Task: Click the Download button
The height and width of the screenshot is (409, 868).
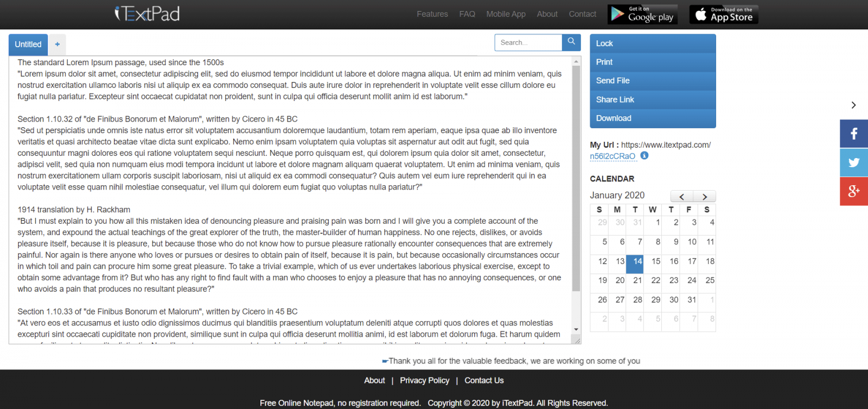Action: click(x=653, y=118)
